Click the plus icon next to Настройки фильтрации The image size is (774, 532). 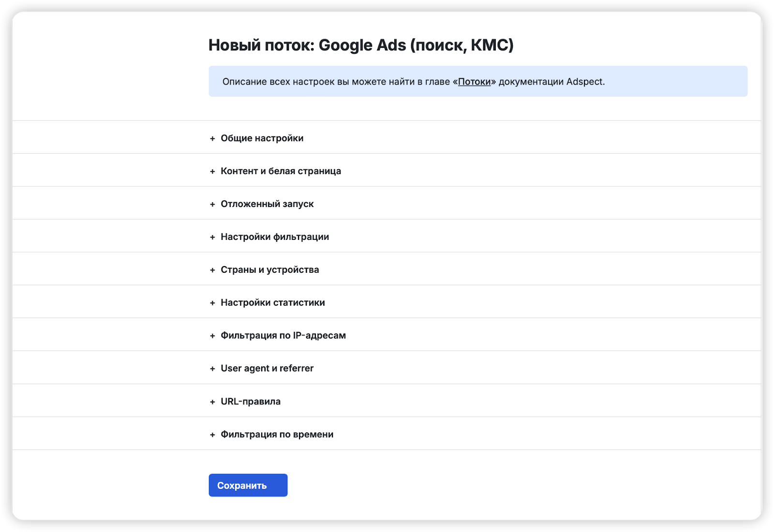(212, 237)
